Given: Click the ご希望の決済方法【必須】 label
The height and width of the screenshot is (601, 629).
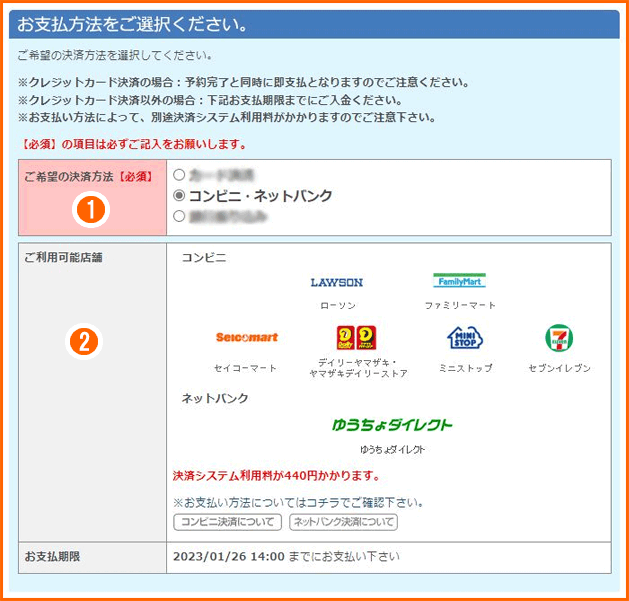Looking at the screenshot, I should click(88, 177).
